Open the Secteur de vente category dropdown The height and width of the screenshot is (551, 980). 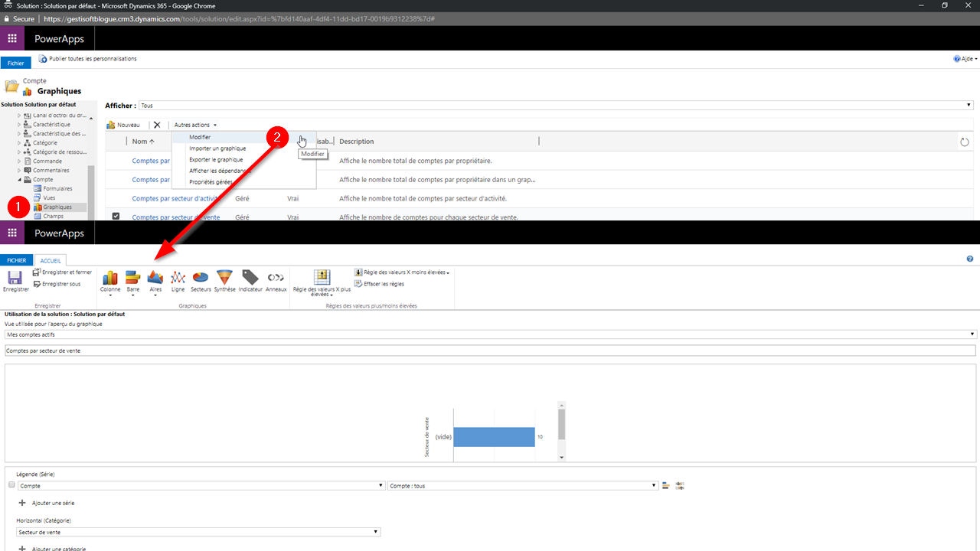point(198,532)
